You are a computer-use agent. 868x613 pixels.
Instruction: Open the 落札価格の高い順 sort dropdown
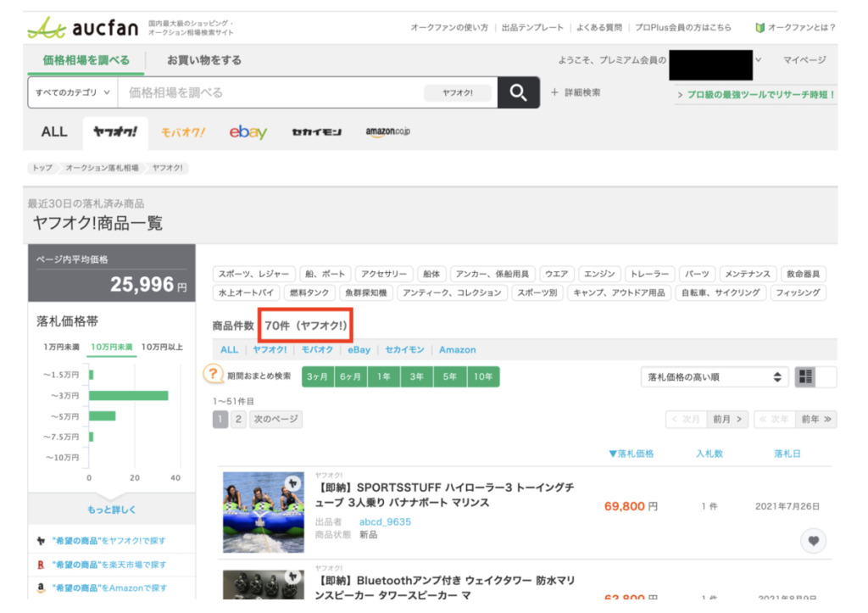tap(714, 377)
